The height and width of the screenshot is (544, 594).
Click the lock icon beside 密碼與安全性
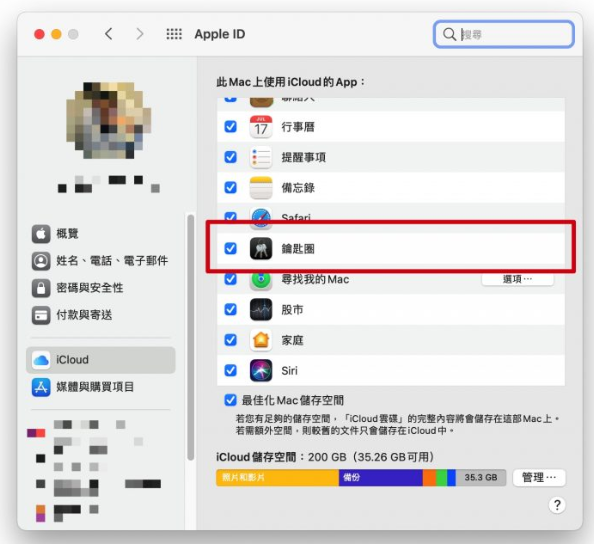(41, 288)
